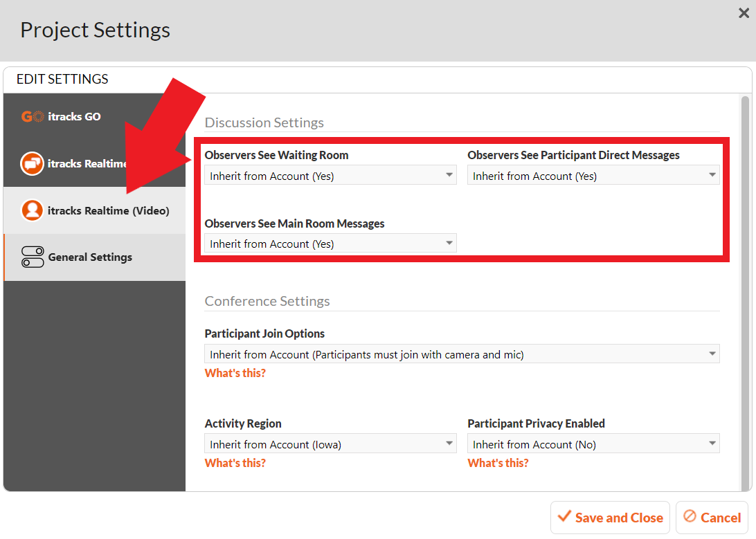This screenshot has width=756, height=539.
Task: Open Observers See Participant Direct Messages dropdown
Action: click(x=593, y=175)
